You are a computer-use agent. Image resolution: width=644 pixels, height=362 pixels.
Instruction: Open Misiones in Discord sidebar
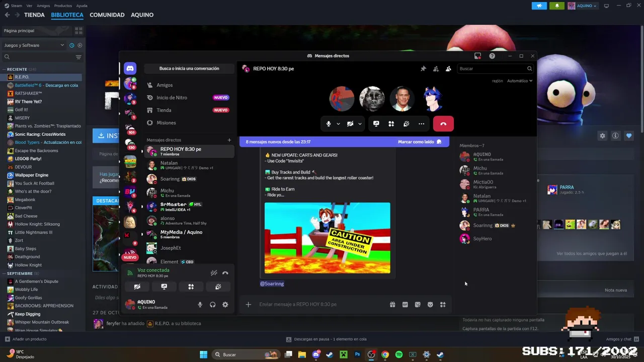point(189,123)
